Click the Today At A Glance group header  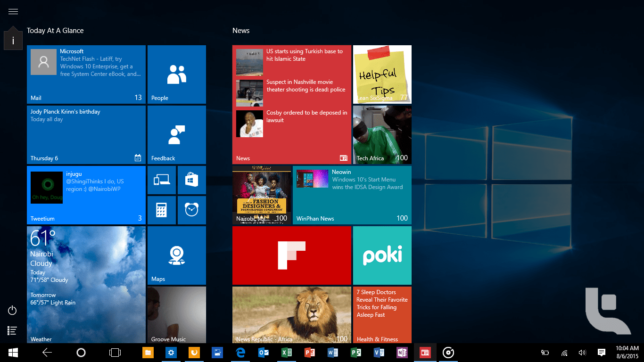[55, 31]
